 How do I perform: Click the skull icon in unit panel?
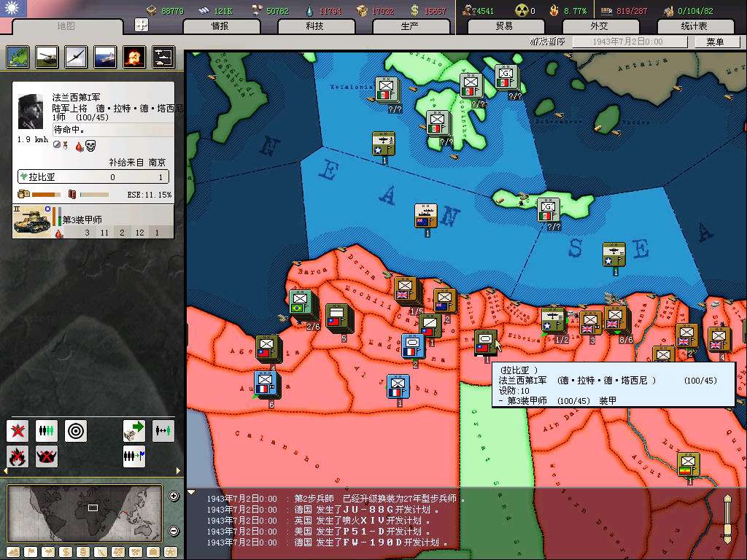coord(90,145)
